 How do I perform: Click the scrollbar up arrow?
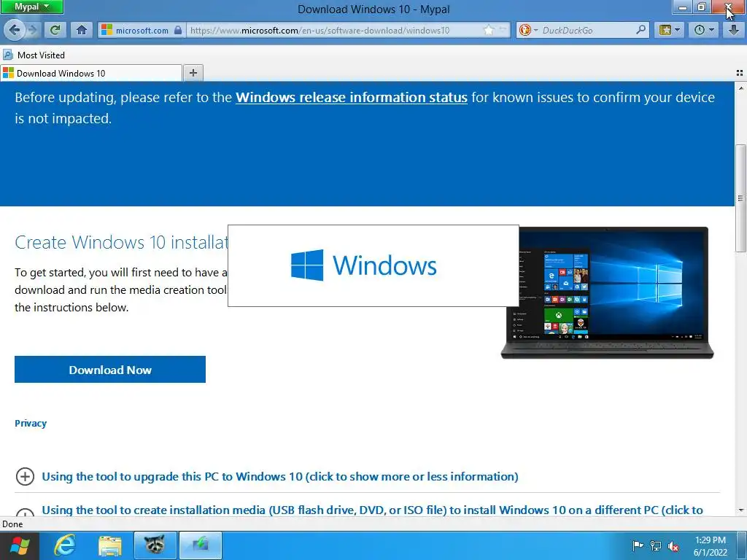tap(741, 88)
